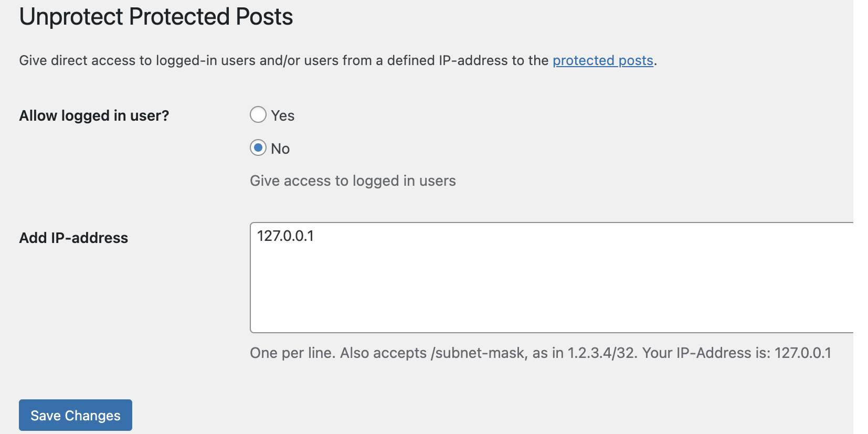The image size is (868, 434).
Task: Click the word 'Protected' in the heading
Action: 179,17
